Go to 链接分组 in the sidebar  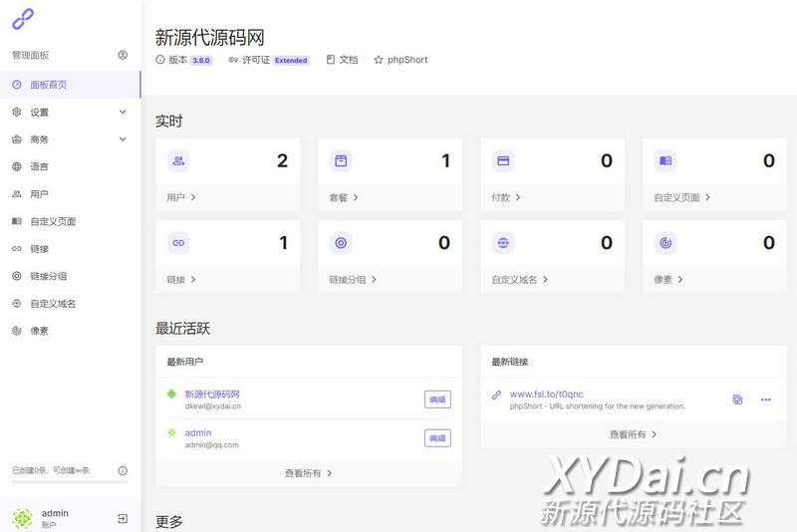coord(48,276)
